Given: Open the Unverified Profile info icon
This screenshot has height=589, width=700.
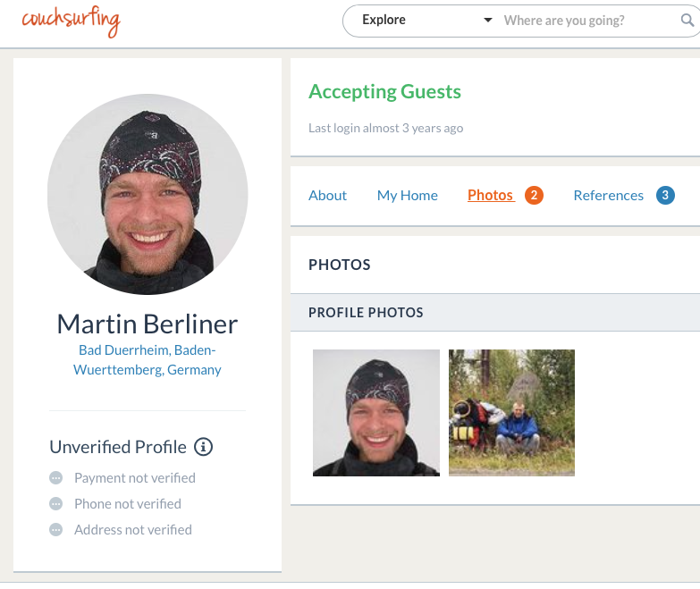Looking at the screenshot, I should click(x=203, y=447).
